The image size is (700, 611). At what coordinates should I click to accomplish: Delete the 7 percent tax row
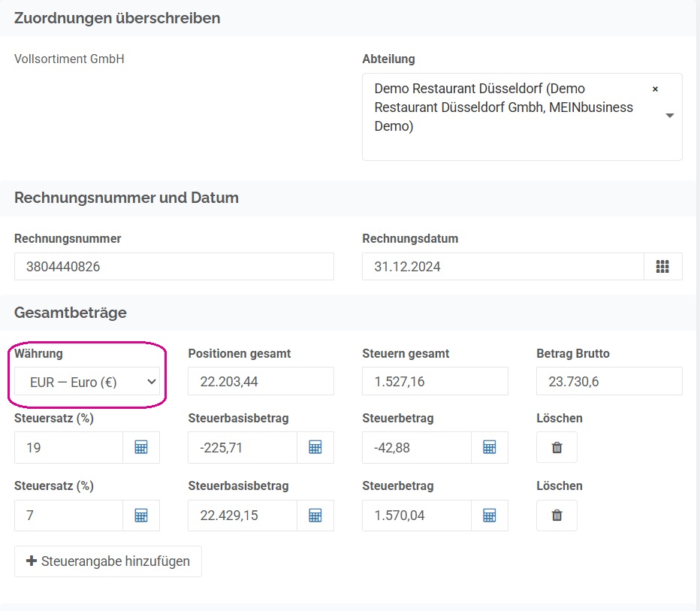click(557, 516)
